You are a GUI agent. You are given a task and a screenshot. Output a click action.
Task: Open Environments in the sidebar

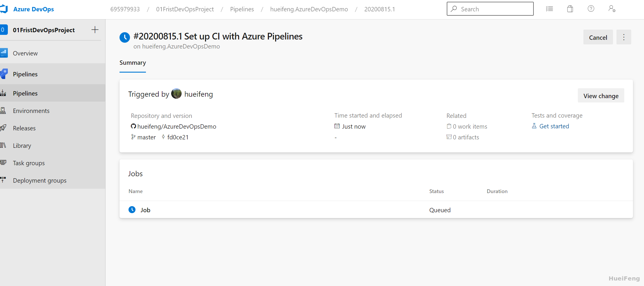[x=53, y=111]
